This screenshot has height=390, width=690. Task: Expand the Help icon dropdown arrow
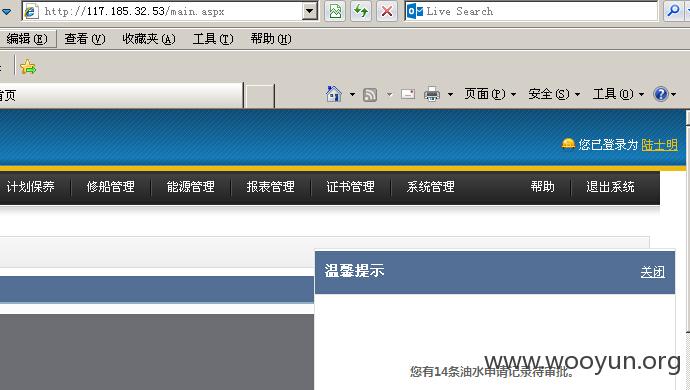click(673, 94)
